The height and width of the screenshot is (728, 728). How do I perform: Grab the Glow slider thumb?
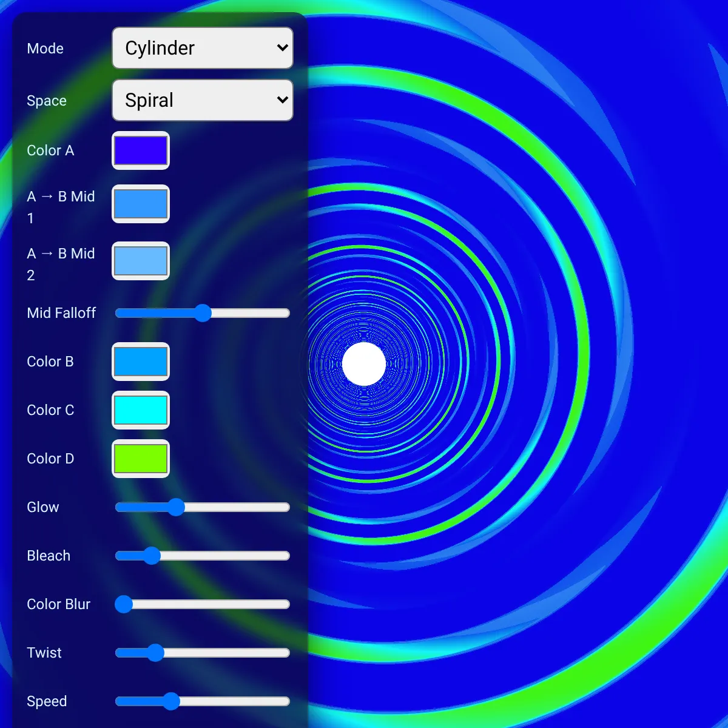[176, 507]
